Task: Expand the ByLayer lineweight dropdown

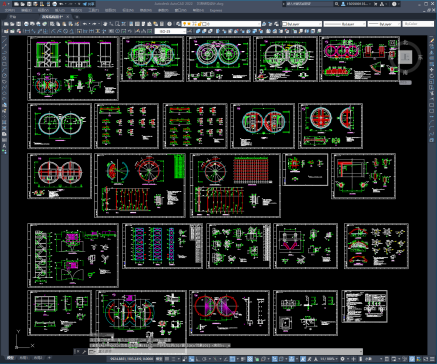Action: pyautogui.click(x=384, y=24)
